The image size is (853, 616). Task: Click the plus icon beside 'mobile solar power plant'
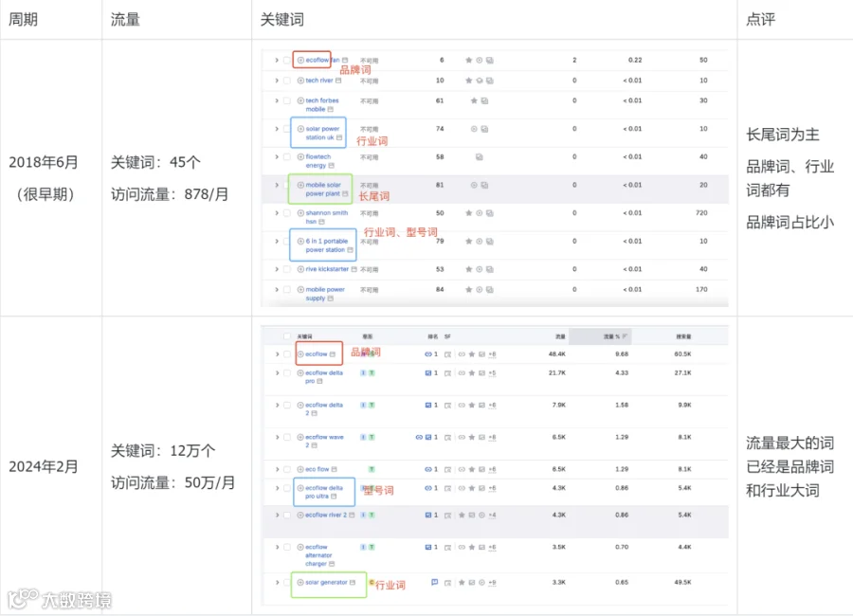point(300,185)
